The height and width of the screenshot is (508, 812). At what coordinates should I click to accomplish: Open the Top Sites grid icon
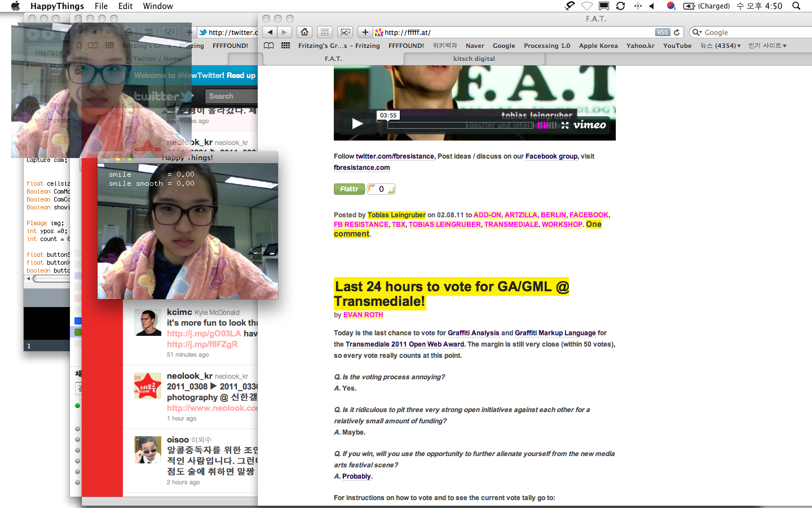coord(286,46)
